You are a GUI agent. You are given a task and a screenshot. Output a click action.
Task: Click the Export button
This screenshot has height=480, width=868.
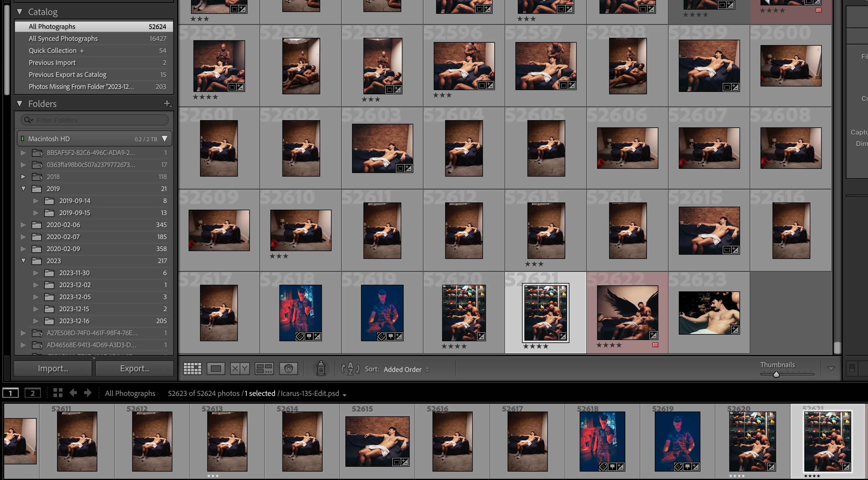pyautogui.click(x=135, y=369)
